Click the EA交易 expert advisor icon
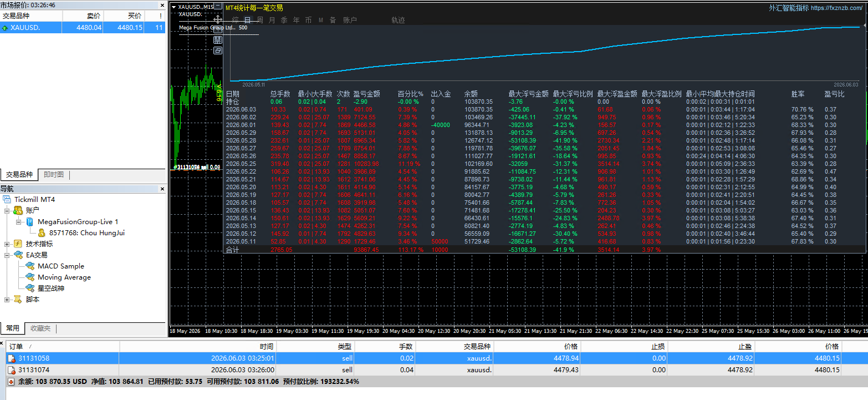868x400 pixels. (18, 255)
